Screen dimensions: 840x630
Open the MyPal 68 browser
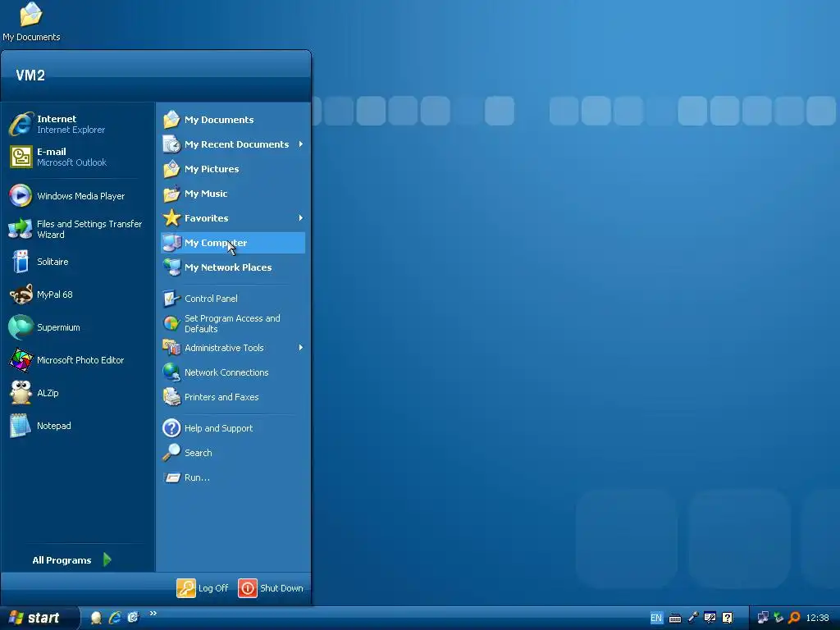(75, 294)
